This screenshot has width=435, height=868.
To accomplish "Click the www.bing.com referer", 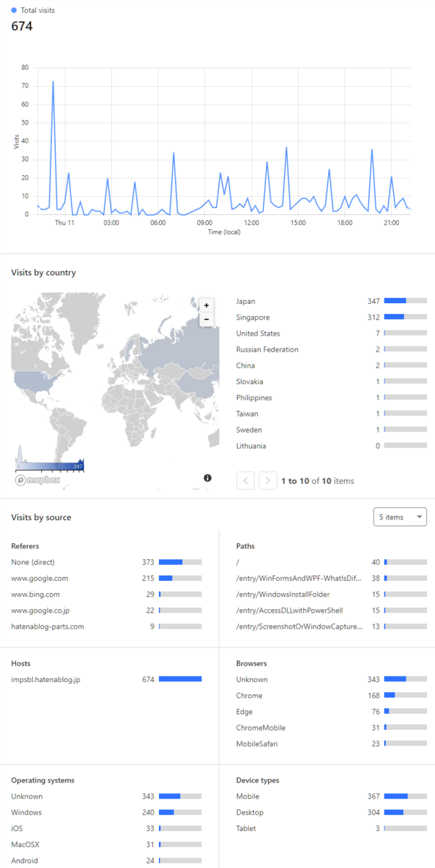I will pos(106,594).
